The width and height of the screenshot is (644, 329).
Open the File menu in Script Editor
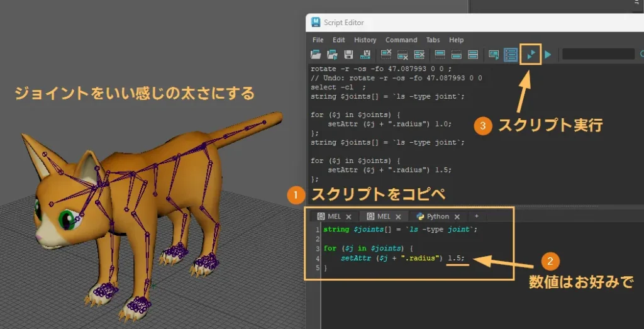point(318,40)
